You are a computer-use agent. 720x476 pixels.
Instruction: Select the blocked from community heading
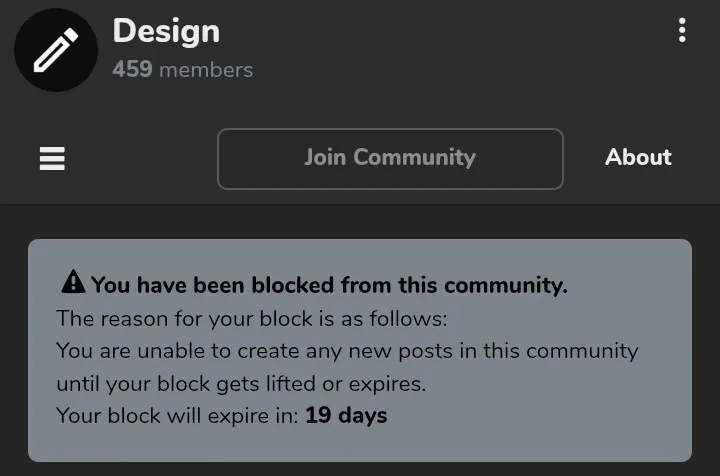pyautogui.click(x=329, y=285)
